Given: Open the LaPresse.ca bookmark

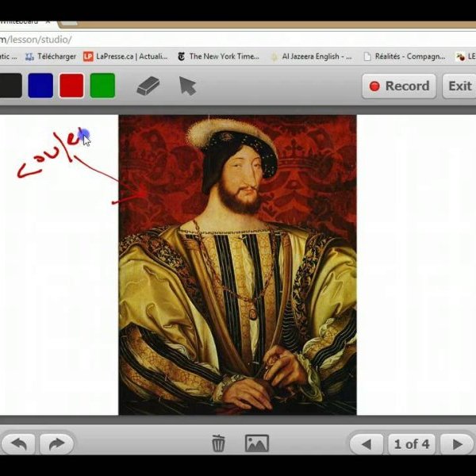Looking at the screenshot, I should pos(125,56).
